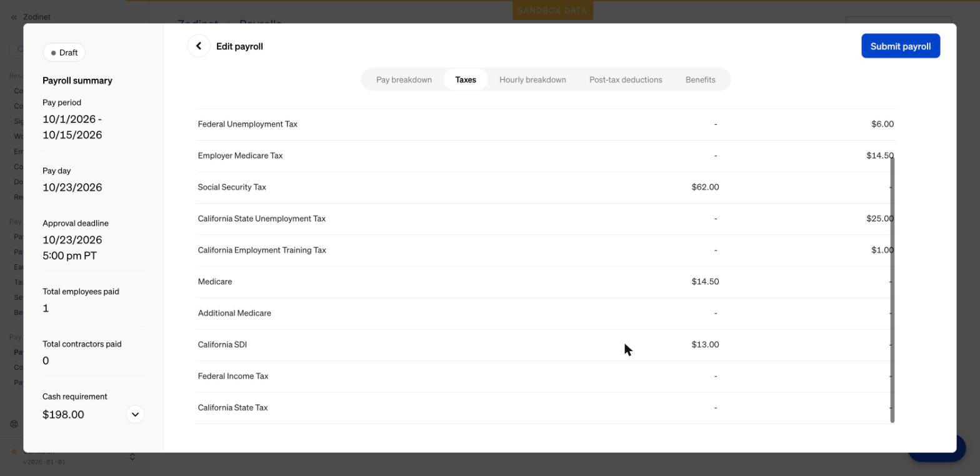Click the $198.00 cash requirement value
Viewport: 980px width, 476px height.
[63, 415]
